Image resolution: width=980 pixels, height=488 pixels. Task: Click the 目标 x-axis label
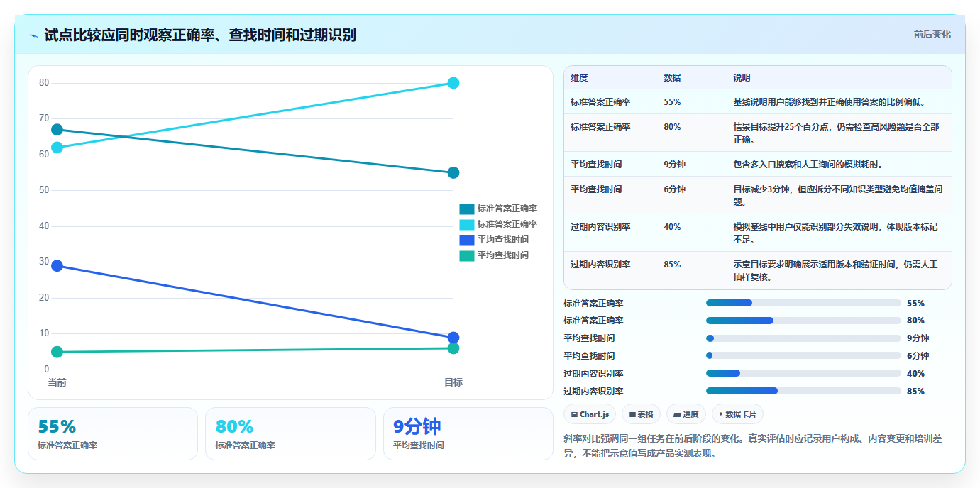tap(453, 382)
